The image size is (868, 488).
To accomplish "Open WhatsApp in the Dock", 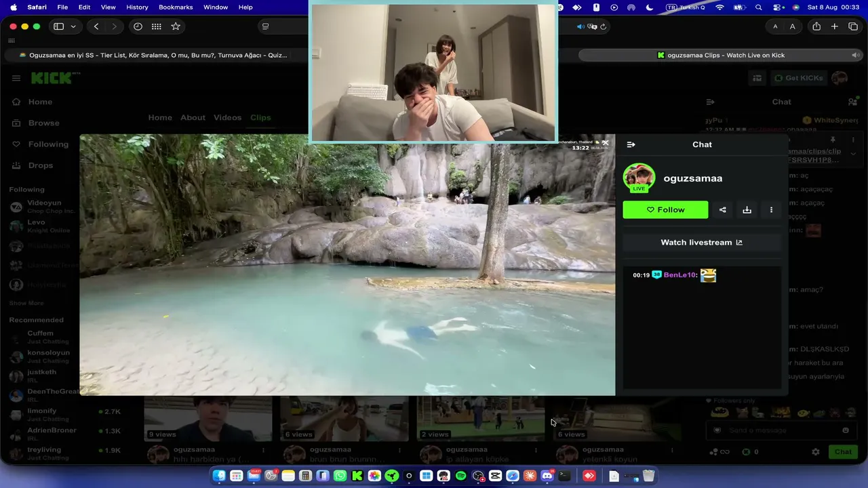I will click(x=340, y=476).
